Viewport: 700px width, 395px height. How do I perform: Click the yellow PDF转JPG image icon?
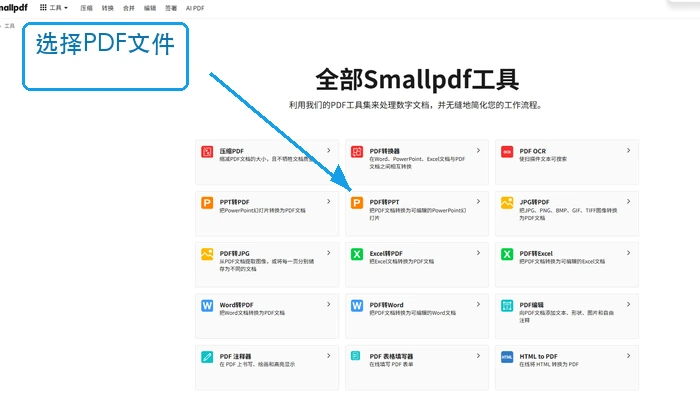(207, 254)
